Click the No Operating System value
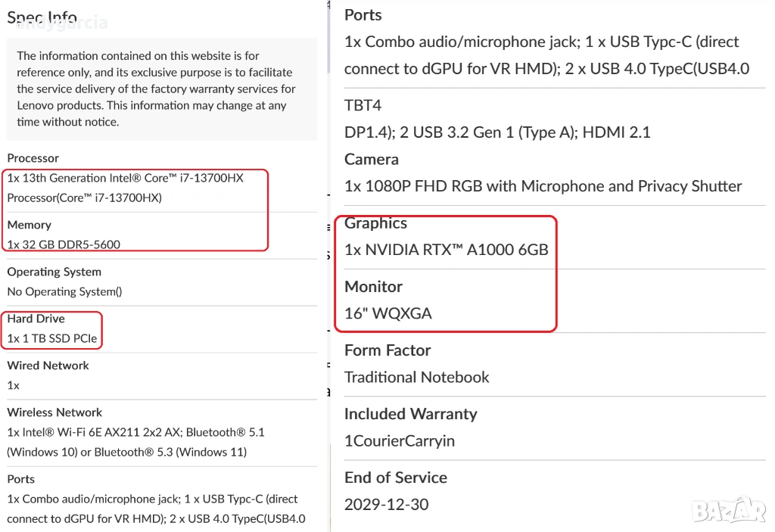This screenshot has width=775, height=532. 64,291
